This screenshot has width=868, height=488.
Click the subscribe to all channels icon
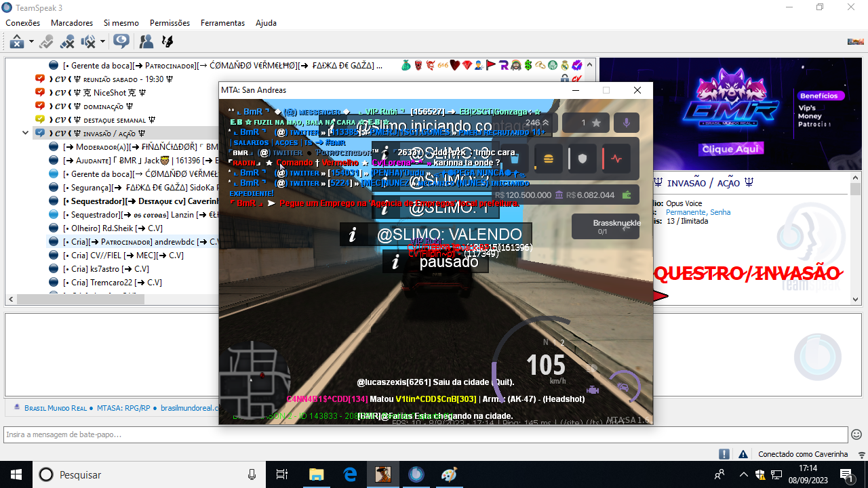click(121, 42)
